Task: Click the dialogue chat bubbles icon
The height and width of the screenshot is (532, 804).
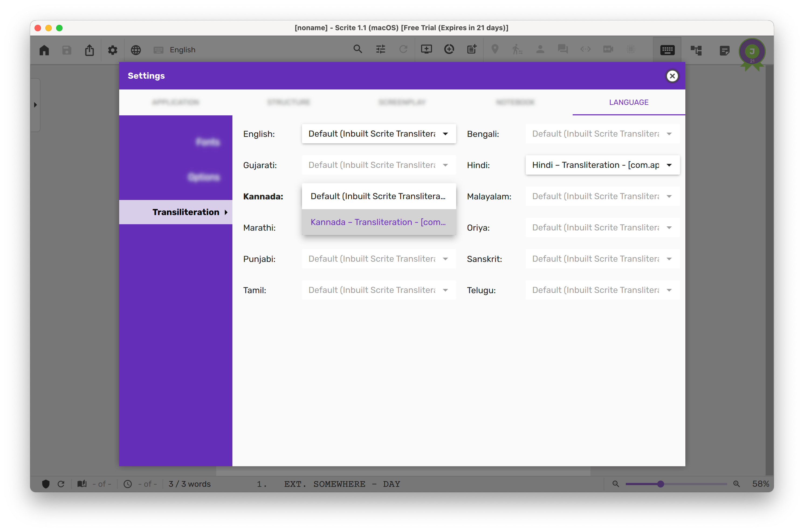Action: pyautogui.click(x=563, y=49)
